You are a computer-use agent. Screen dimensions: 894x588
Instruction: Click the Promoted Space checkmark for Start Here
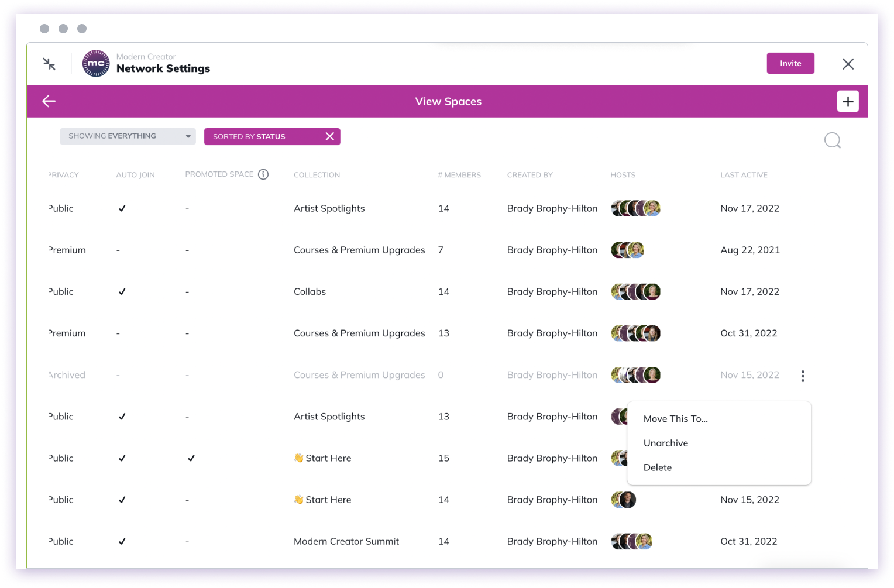[191, 458]
